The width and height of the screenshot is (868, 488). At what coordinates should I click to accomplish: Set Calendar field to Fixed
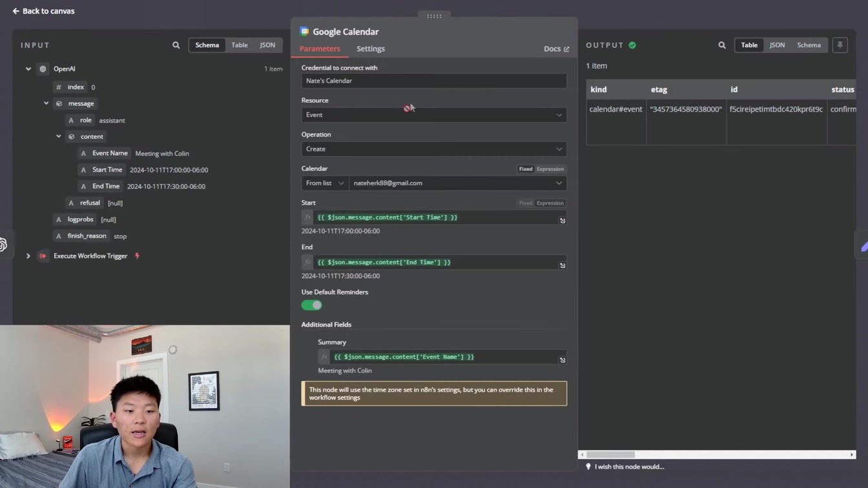526,169
